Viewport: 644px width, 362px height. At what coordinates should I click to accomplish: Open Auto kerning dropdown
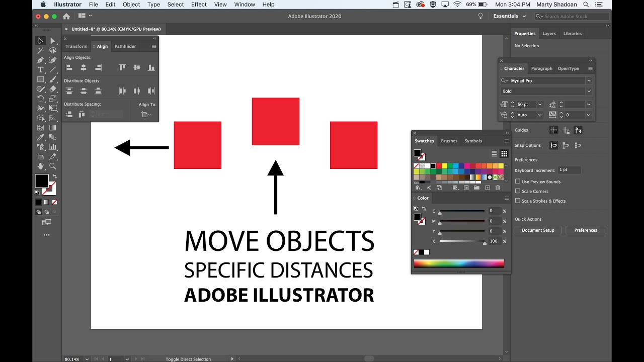540,115
